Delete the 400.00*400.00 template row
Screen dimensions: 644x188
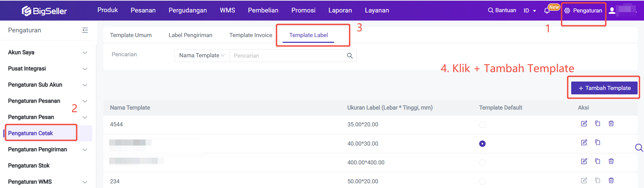coord(611,161)
